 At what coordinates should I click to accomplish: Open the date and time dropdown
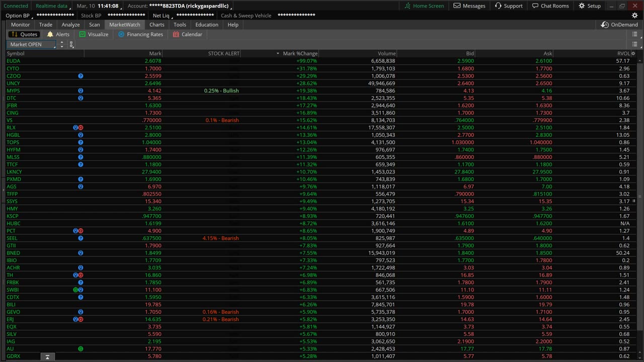[98, 6]
